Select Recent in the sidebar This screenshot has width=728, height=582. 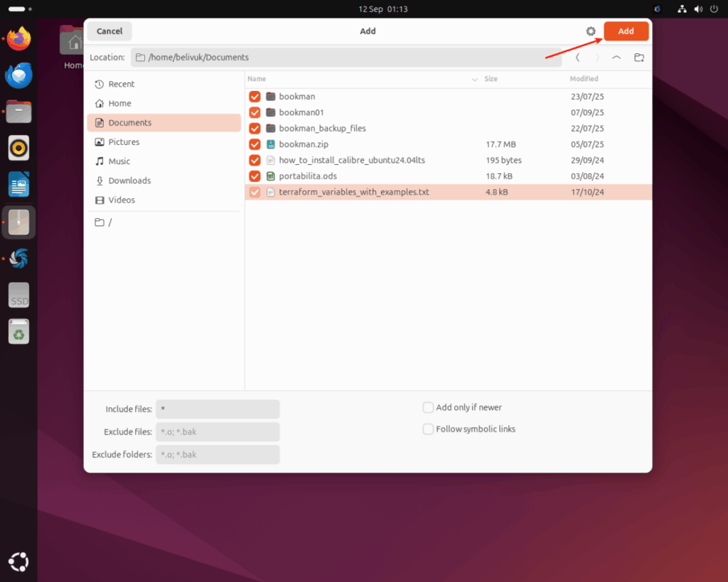[164, 84]
